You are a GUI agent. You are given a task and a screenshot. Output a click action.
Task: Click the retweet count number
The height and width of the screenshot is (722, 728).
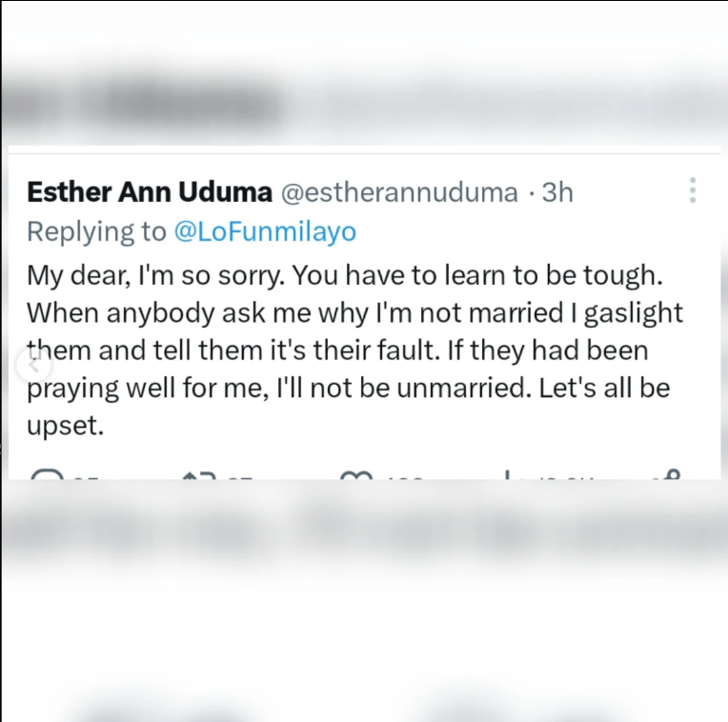[240, 477]
